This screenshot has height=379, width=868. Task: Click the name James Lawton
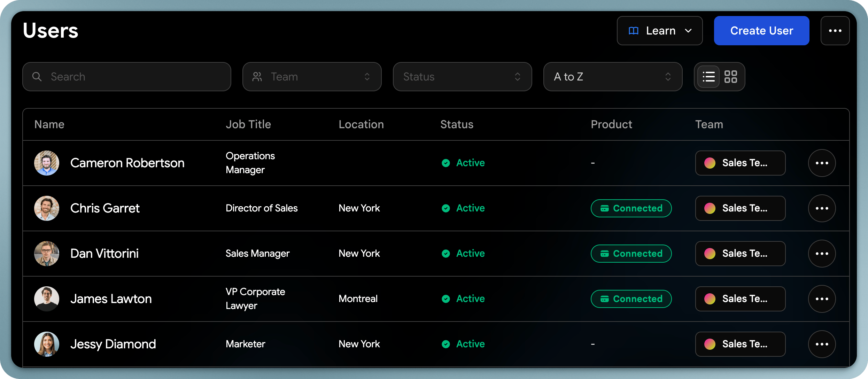111,299
